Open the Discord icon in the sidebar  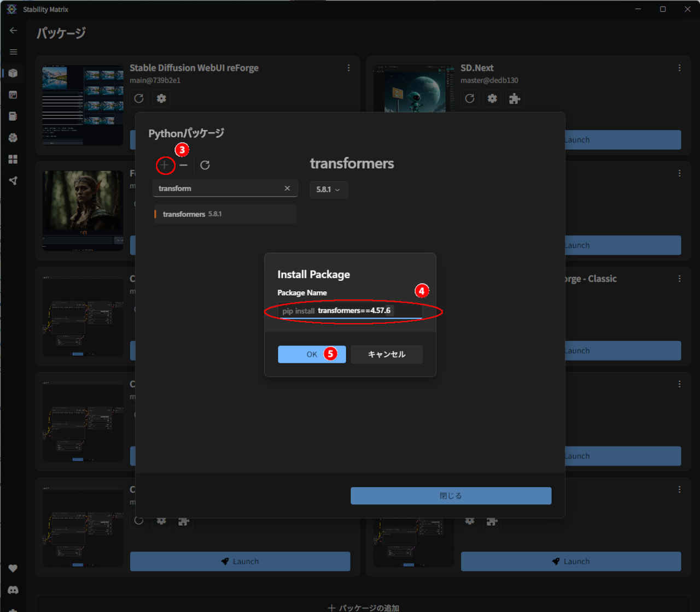13,590
